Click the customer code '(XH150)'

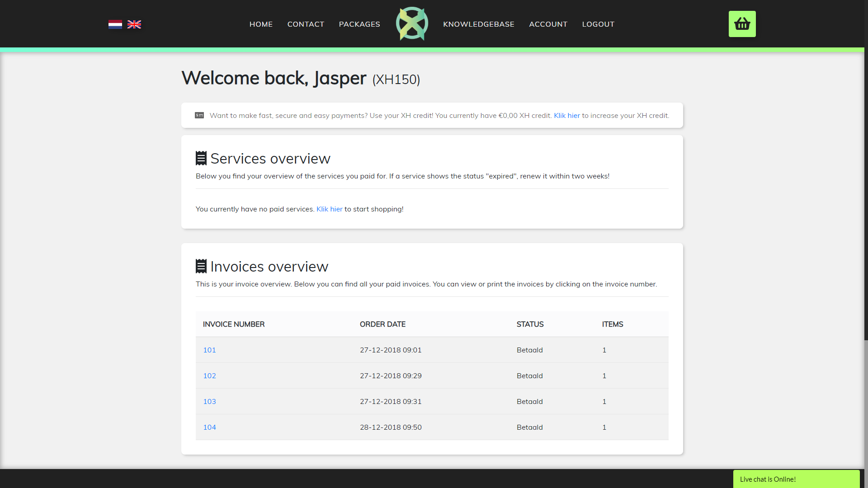tap(396, 80)
